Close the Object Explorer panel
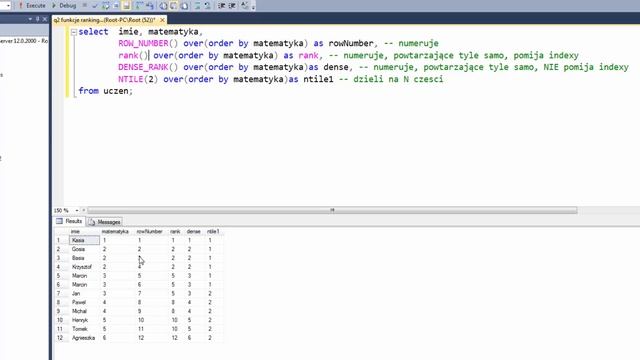This screenshot has width=640, height=360. (x=44, y=19)
